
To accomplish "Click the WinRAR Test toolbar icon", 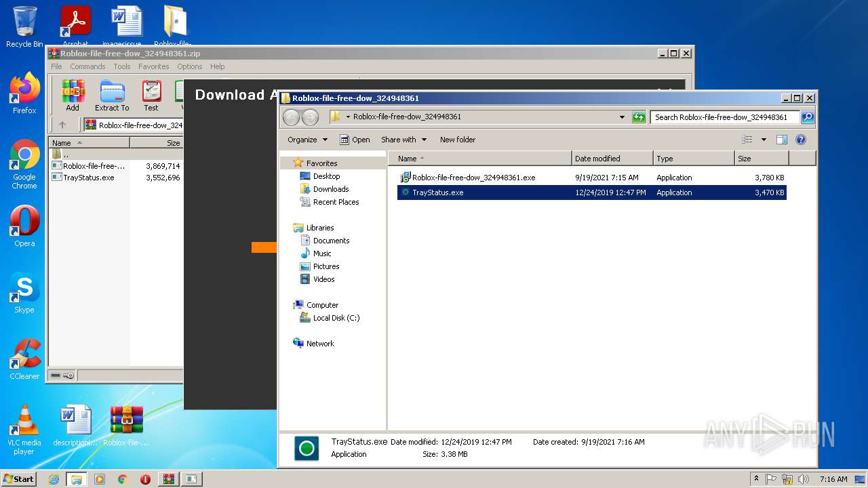I will click(x=151, y=95).
